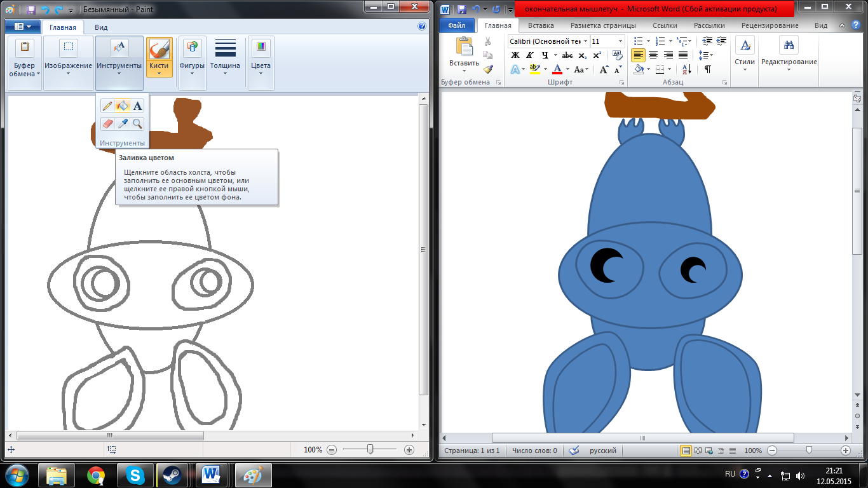The image size is (868, 488).
Task: Redo action in Paint title bar
Action: tap(58, 10)
